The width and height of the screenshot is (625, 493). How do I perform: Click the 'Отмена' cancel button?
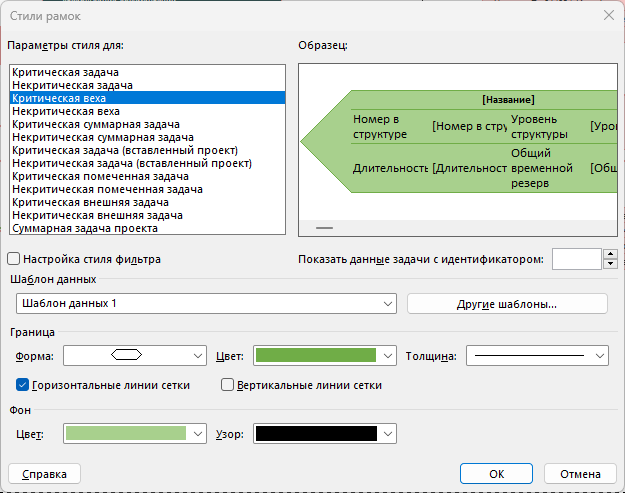(x=580, y=474)
